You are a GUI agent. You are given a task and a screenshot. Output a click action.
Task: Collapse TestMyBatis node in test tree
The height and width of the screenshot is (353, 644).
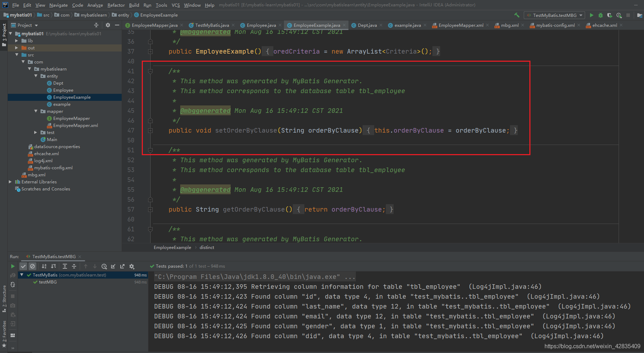click(22, 275)
